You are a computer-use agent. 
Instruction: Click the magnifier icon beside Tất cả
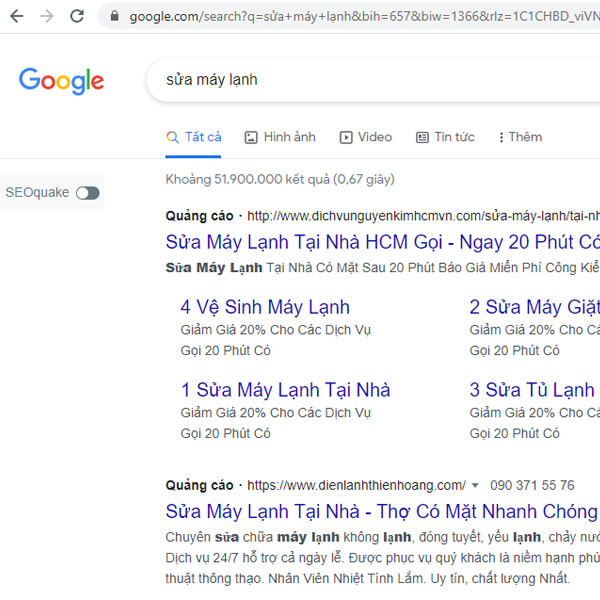coord(173,137)
